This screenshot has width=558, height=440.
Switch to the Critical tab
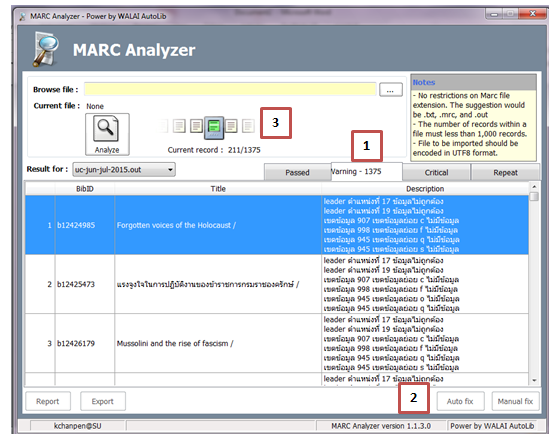tap(436, 173)
